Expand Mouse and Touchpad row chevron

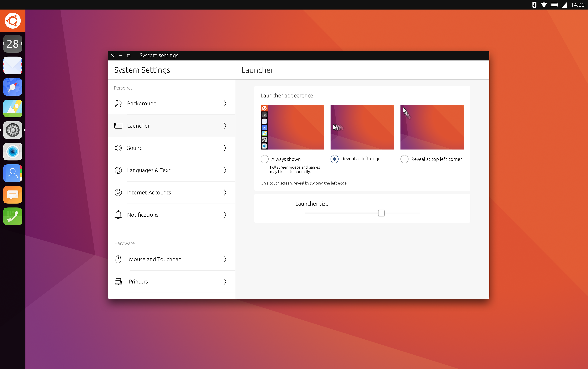pyautogui.click(x=225, y=259)
